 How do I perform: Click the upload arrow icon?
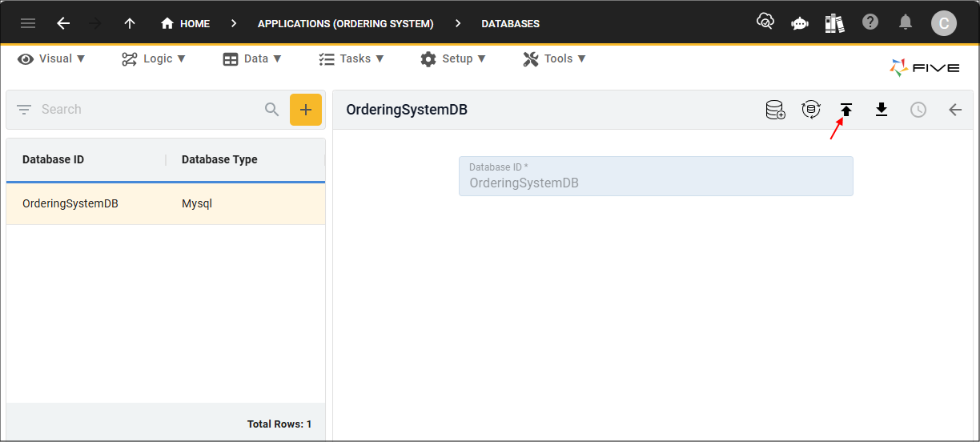(846, 110)
